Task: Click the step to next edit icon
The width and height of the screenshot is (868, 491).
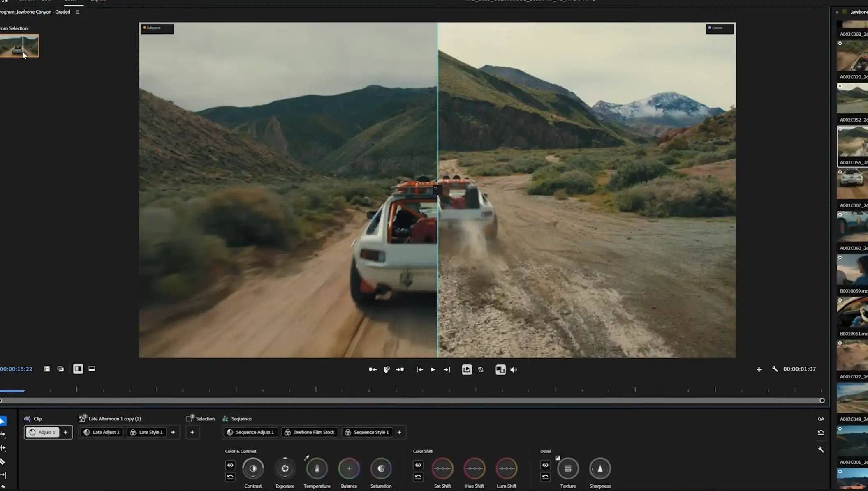Action: point(447,370)
